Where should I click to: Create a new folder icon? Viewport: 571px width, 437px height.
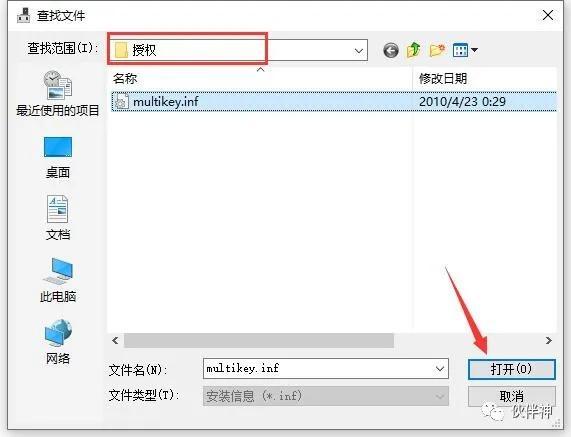tap(437, 50)
